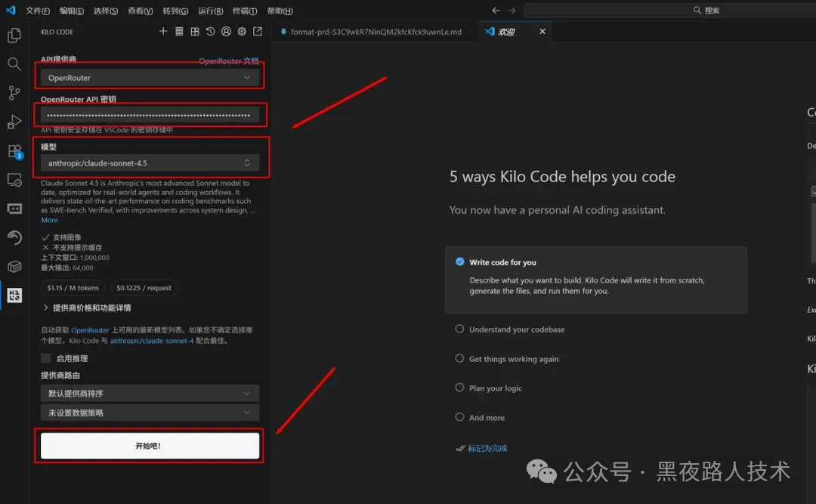
Task: Select the 'Plan your logic' step
Action: (459, 388)
